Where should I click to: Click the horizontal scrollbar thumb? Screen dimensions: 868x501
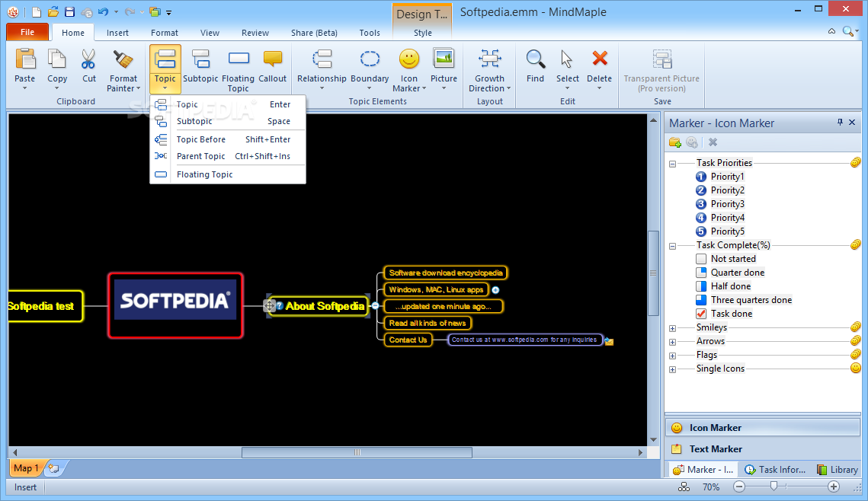point(357,452)
